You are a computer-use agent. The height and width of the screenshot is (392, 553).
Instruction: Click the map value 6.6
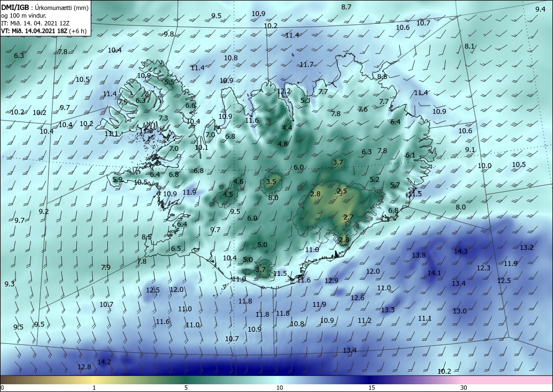coord(190,105)
